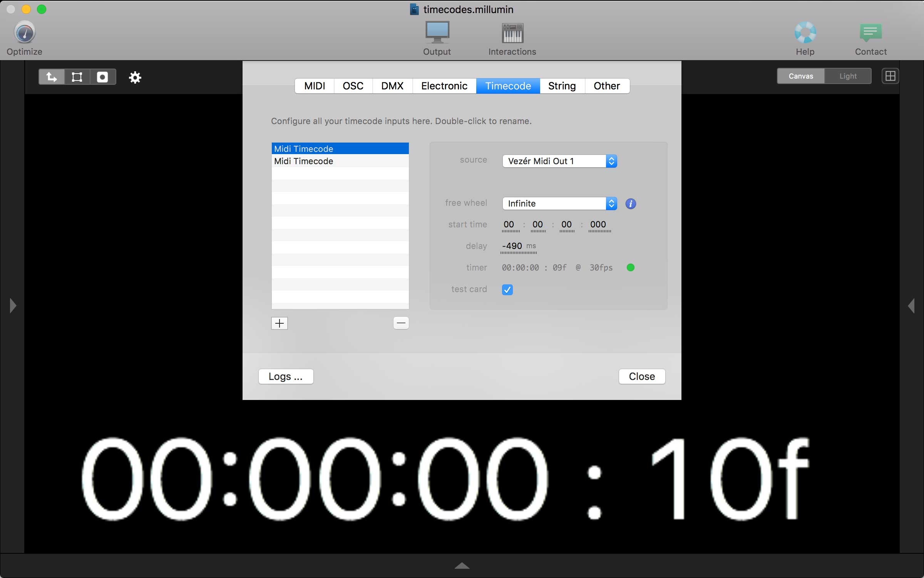Open the Interactions panel
Viewport: 924px width, 578px height.
point(512,39)
